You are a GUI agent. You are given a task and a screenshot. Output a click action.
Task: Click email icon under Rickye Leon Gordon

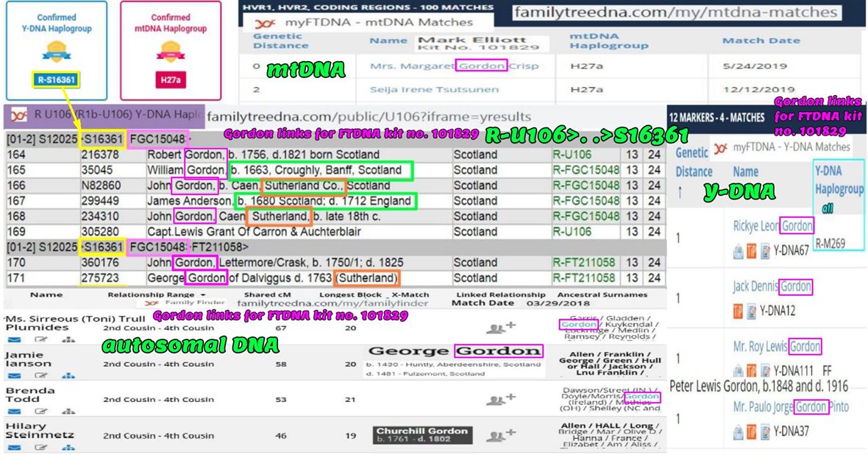[738, 250]
